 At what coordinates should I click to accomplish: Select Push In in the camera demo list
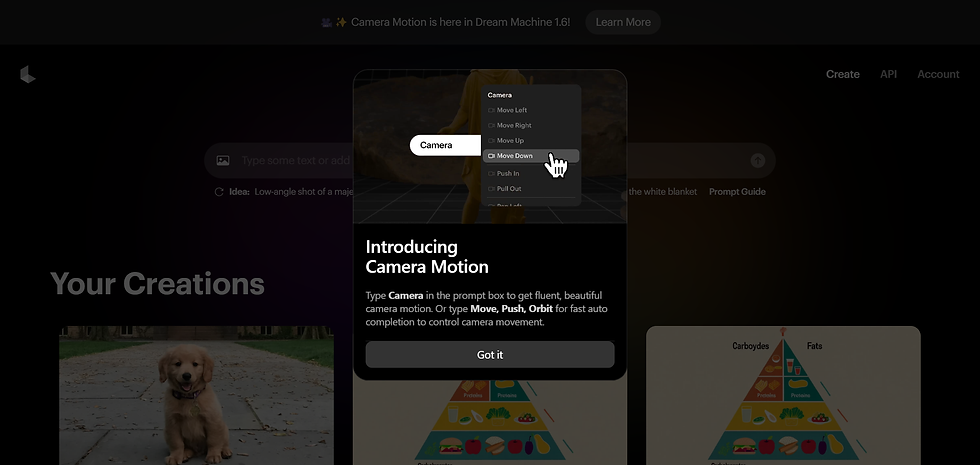[508, 173]
